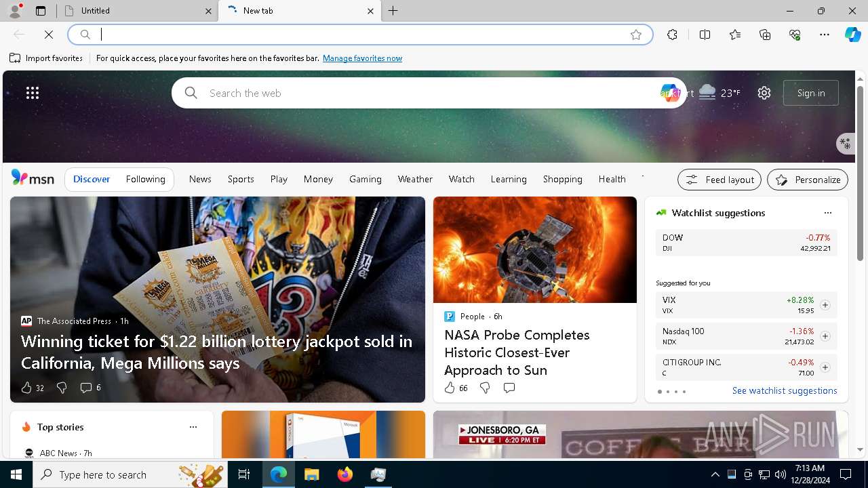
Task: Open Watchlist suggestions more options menu
Action: point(827,213)
